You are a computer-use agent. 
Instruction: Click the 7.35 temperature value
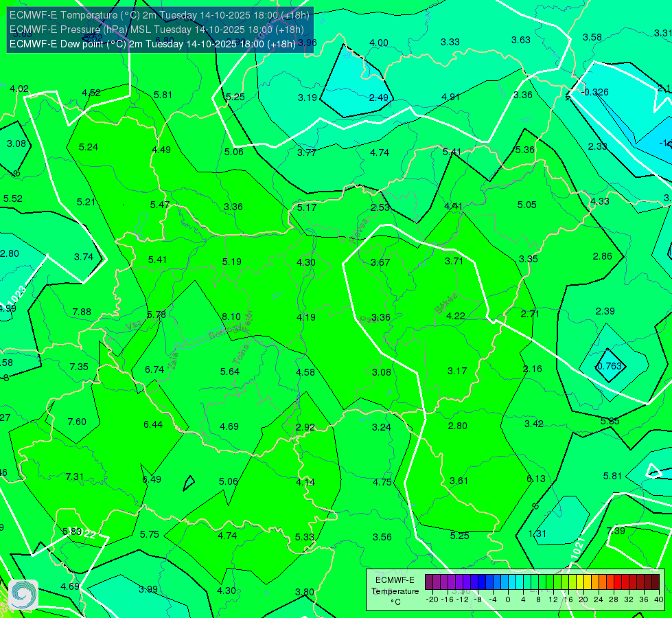tap(79, 367)
